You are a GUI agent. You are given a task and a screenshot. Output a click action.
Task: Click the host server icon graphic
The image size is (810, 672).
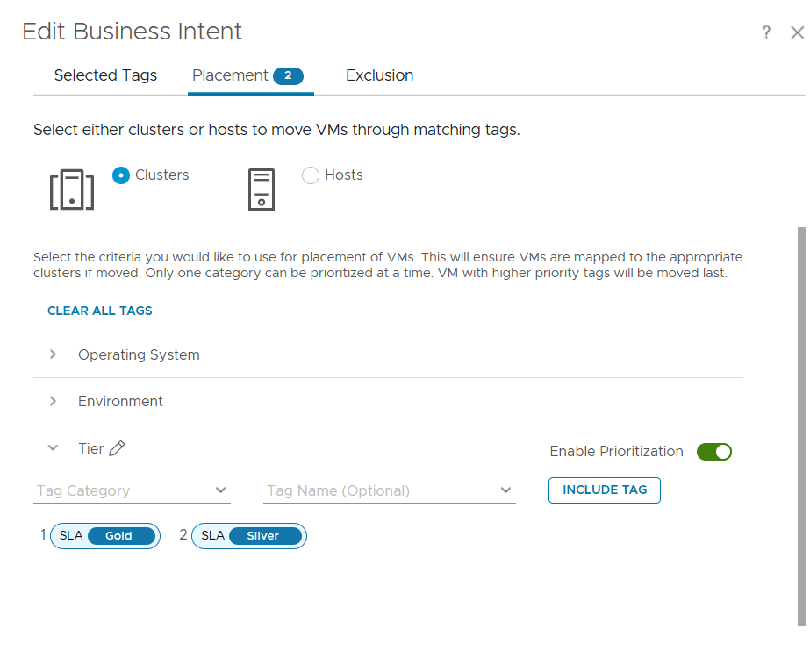262,189
